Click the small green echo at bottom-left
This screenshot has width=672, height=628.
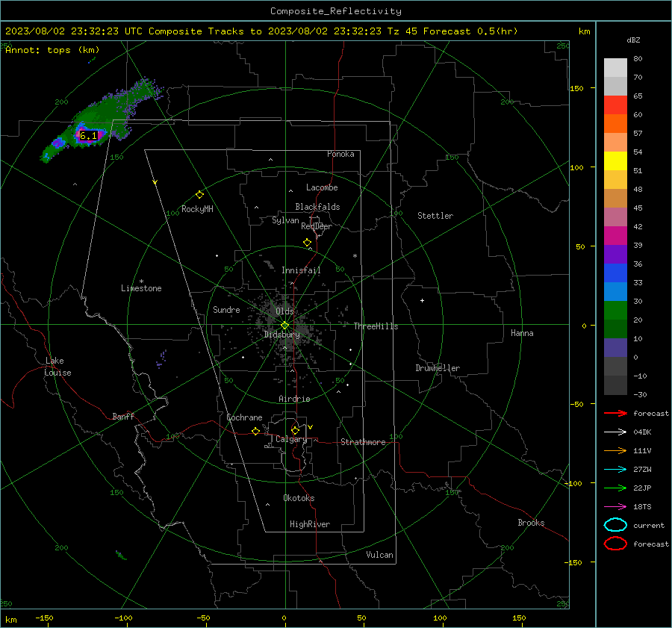coord(121,555)
